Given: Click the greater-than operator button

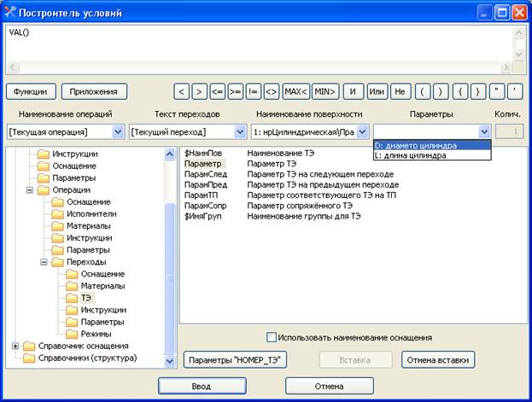Looking at the screenshot, I should pos(200,91).
